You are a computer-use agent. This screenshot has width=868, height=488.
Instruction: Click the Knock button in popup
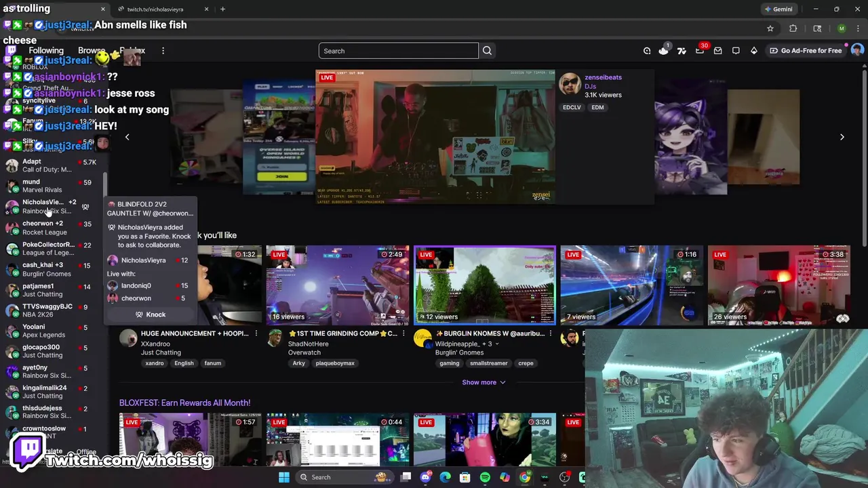(150, 314)
